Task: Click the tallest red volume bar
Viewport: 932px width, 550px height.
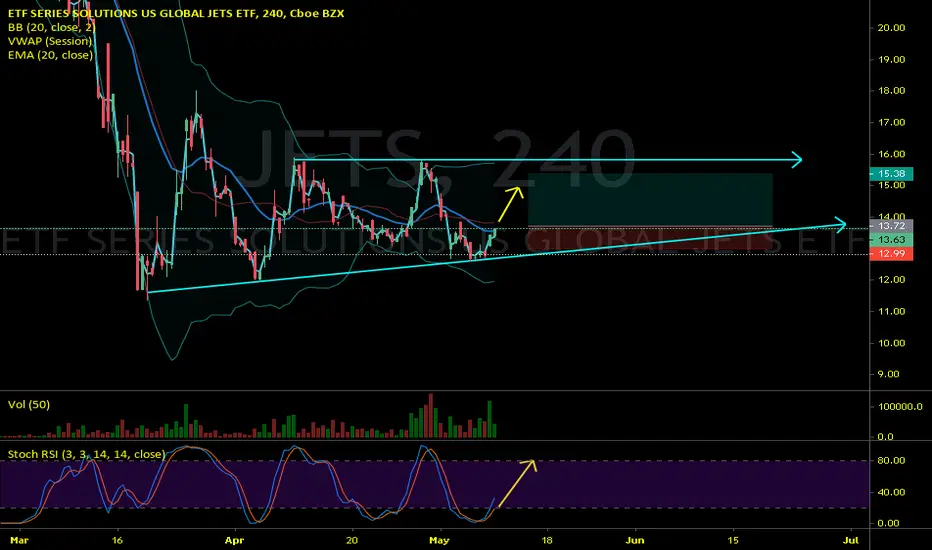Action: point(430,416)
